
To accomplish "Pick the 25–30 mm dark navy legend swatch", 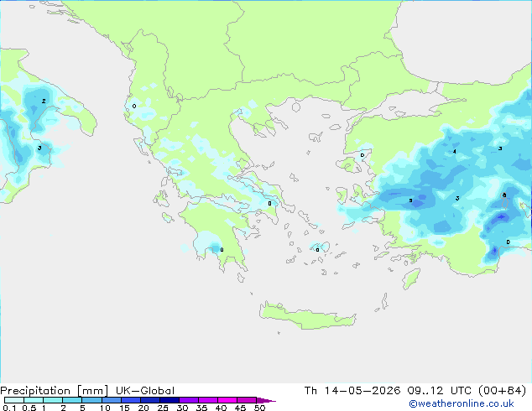I will [170, 400].
